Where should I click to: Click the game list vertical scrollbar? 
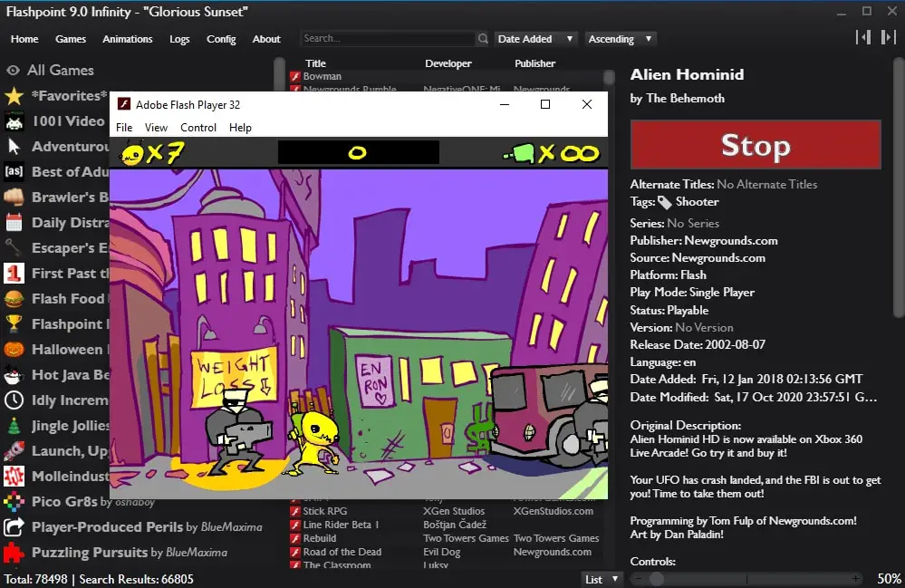tap(609, 78)
